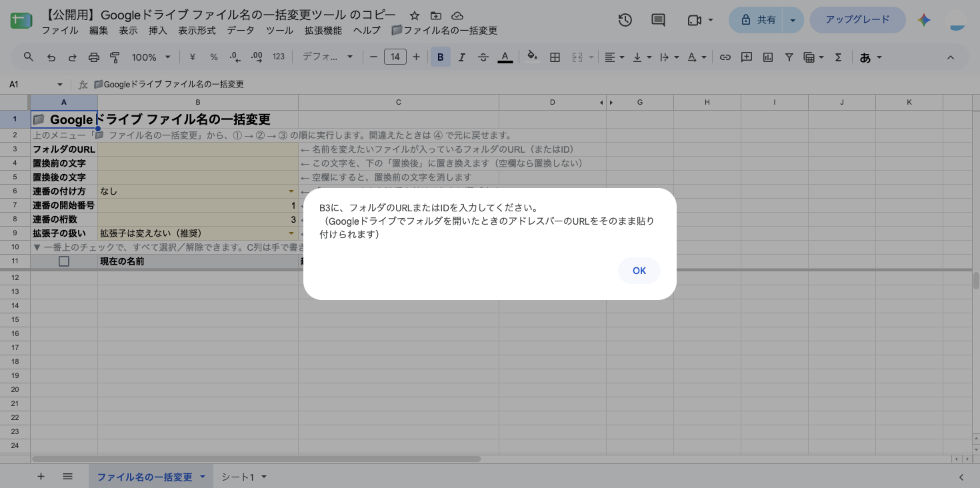Open horizontal align dropdown
This screenshot has height=488, width=980.
tap(614, 57)
